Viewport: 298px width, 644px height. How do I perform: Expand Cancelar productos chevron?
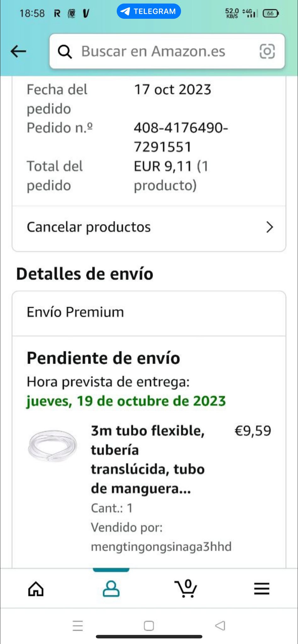tap(269, 227)
